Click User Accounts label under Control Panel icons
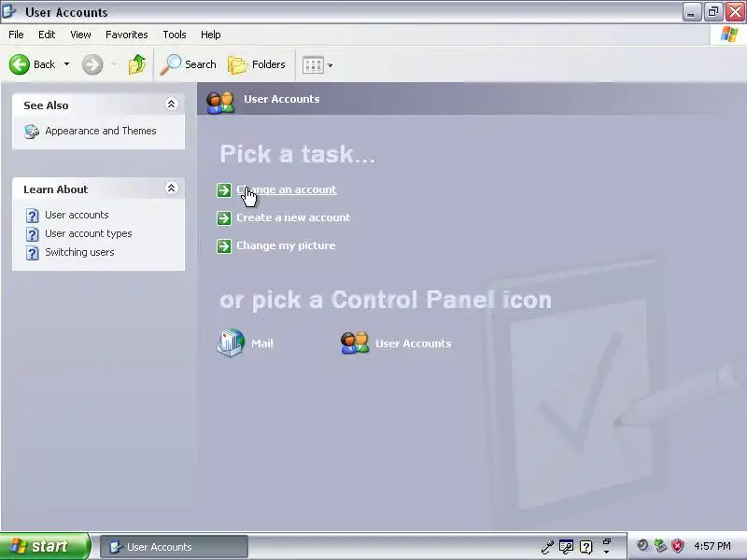This screenshot has width=747, height=560. click(x=413, y=343)
